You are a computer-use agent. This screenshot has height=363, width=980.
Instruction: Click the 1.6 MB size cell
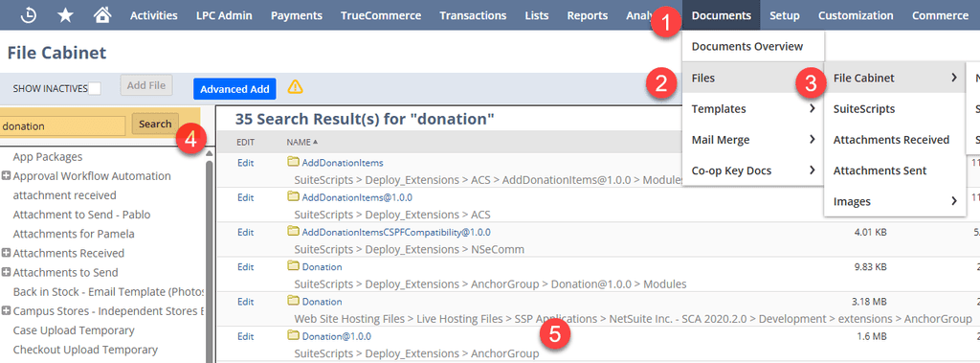(872, 336)
